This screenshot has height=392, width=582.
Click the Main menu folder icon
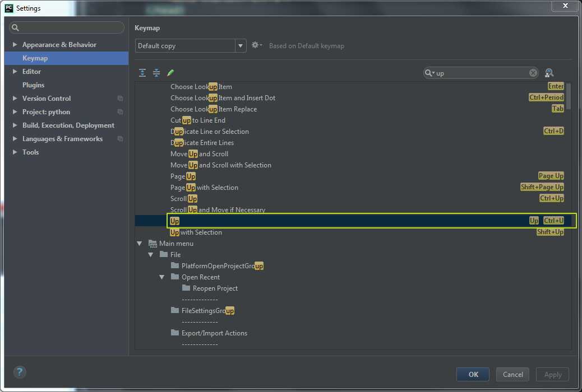pyautogui.click(x=152, y=244)
